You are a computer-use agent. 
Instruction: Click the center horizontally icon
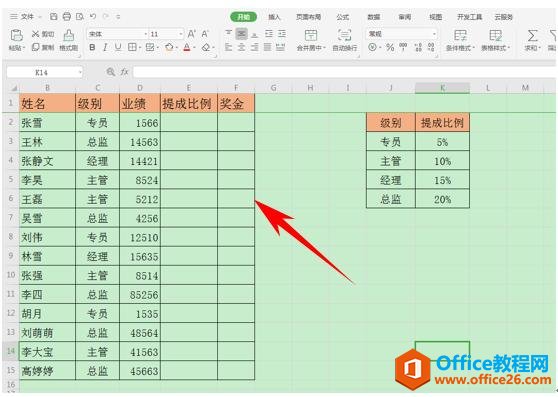point(242,47)
